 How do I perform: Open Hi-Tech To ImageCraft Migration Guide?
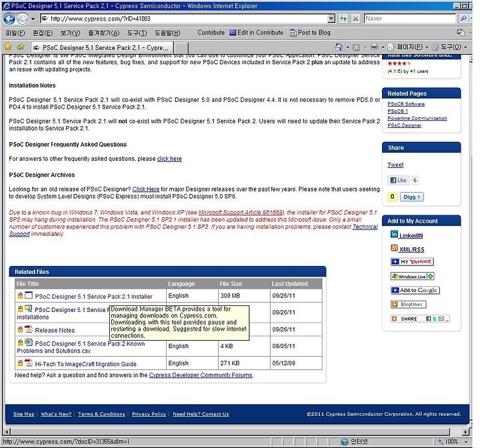[86, 364]
